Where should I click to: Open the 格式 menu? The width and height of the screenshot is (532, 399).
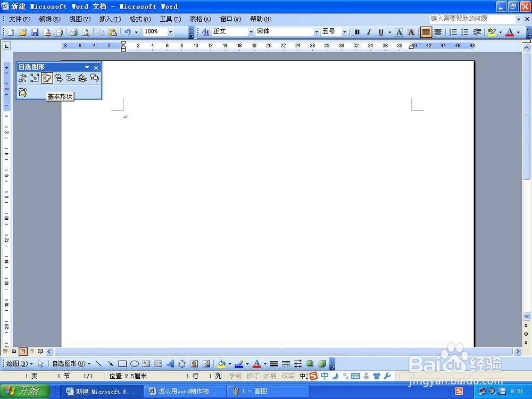(140, 19)
